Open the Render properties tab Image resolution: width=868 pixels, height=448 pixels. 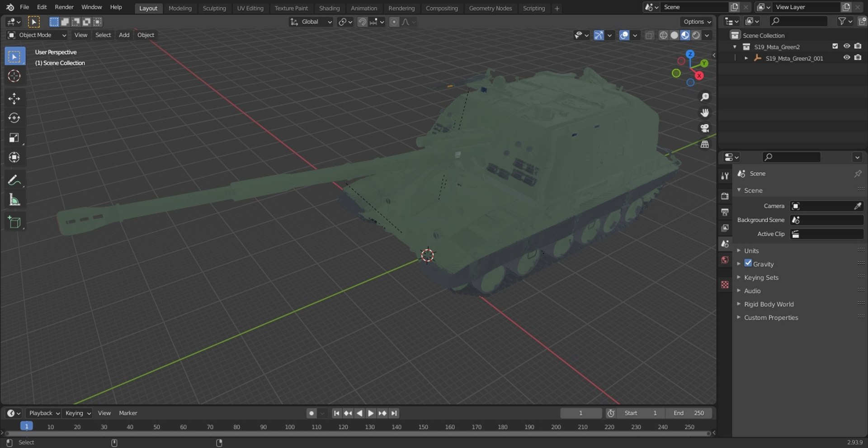coord(725,196)
